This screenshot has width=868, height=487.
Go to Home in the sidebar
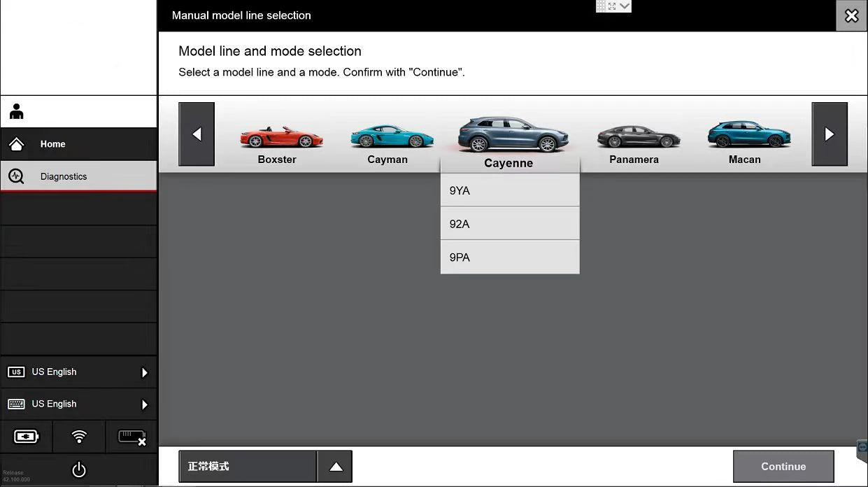pyautogui.click(x=78, y=144)
